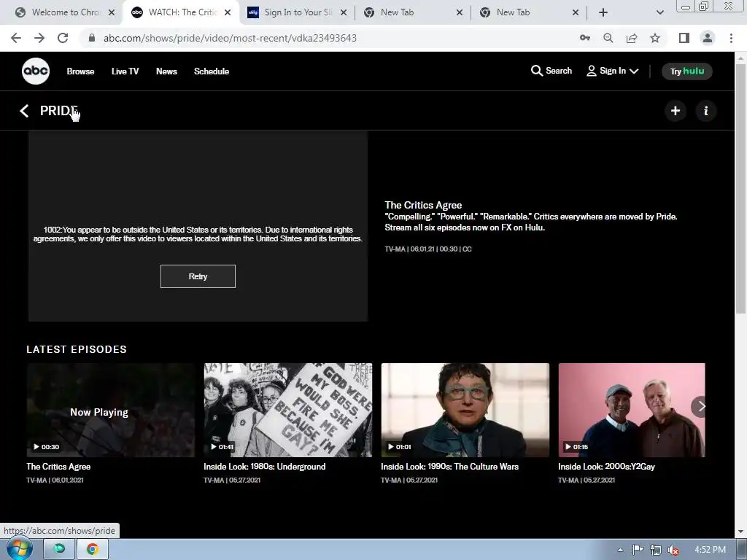
Task: Play Inside Look: 1990s Culture Wars thumbnail
Action: coord(465,410)
